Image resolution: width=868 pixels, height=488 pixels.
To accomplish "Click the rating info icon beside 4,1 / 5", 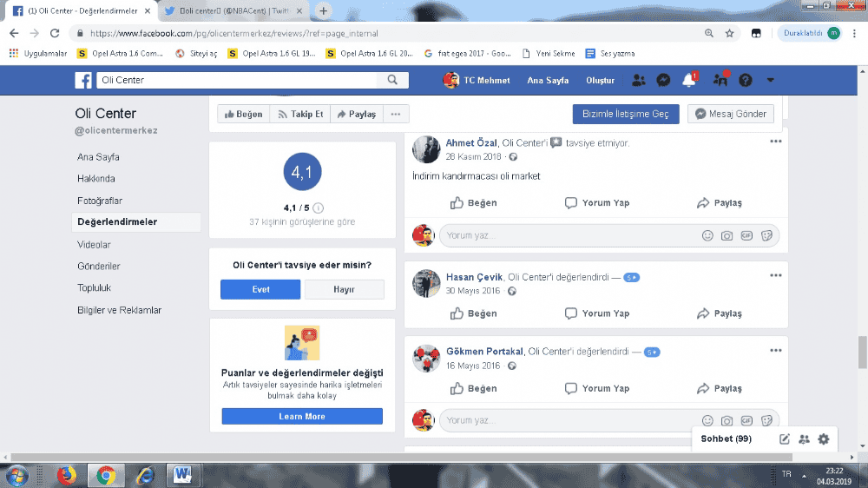I will tap(318, 208).
